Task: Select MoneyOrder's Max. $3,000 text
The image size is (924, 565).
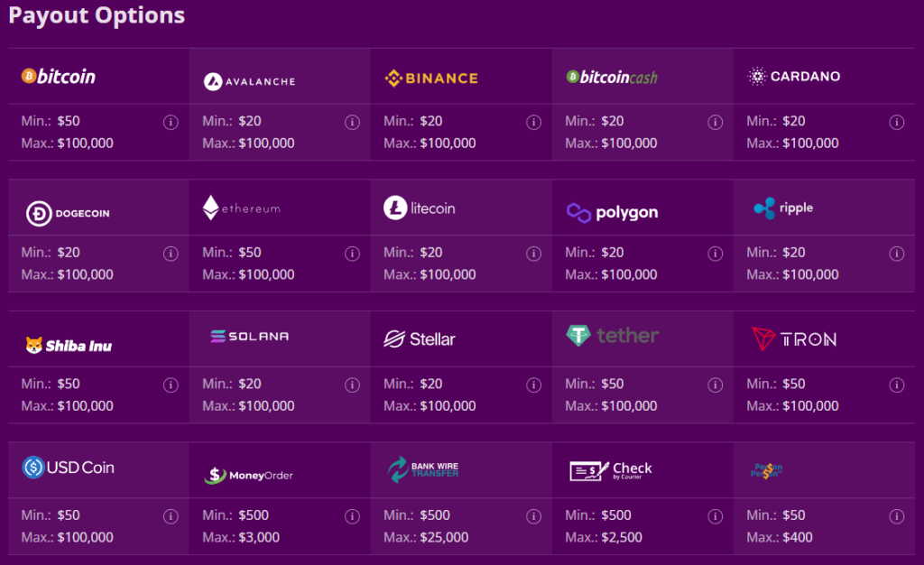Action: [241, 537]
